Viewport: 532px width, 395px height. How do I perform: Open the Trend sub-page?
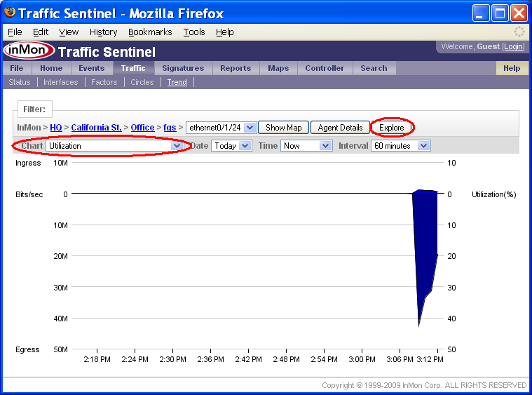click(x=177, y=82)
